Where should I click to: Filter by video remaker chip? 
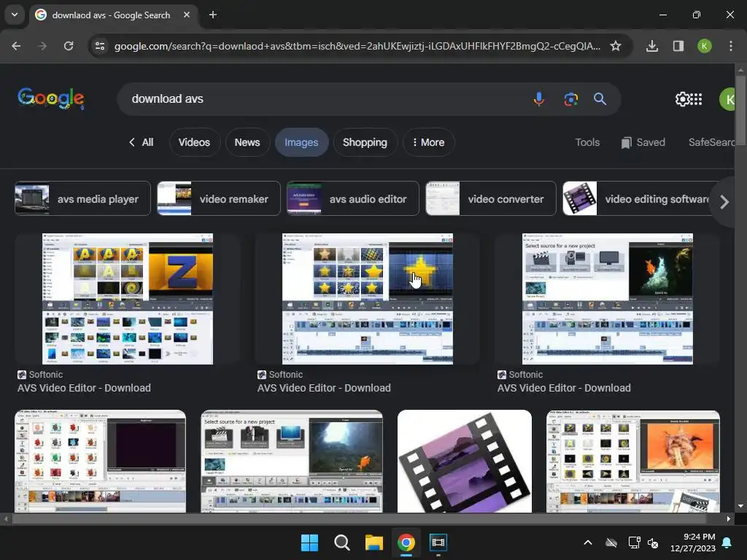(x=219, y=198)
